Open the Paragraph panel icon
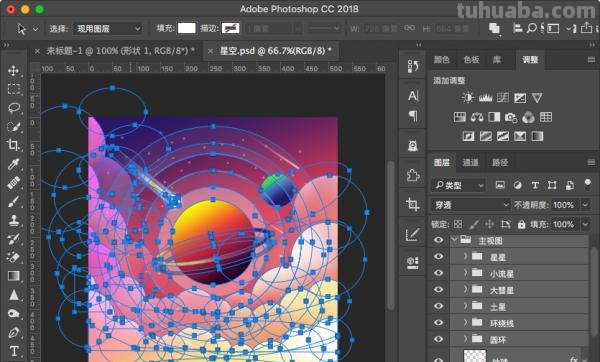600x362 pixels. [x=413, y=116]
